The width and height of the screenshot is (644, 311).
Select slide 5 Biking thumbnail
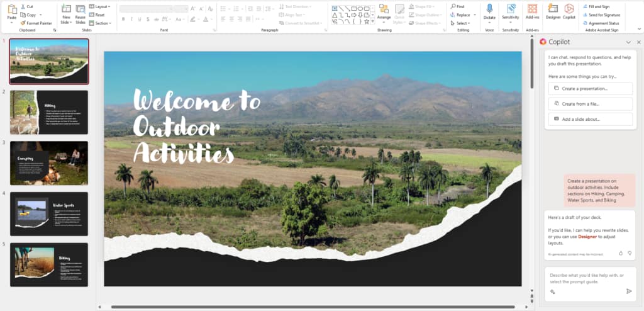click(x=49, y=264)
